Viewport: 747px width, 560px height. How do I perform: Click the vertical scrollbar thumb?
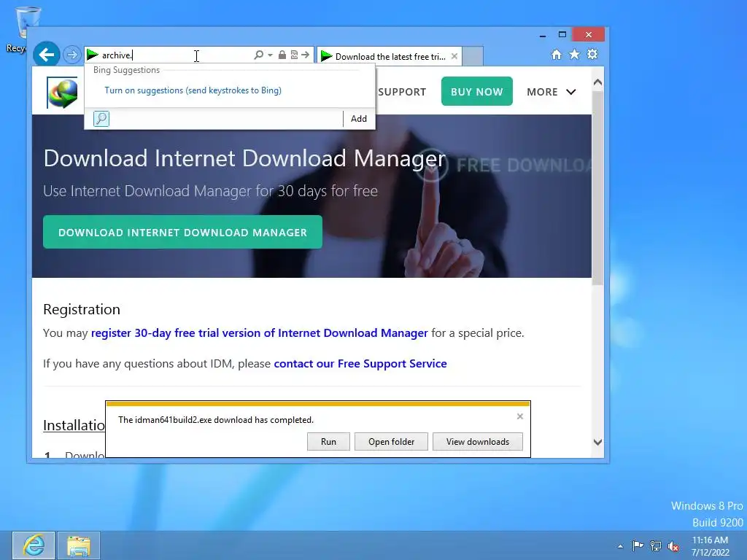click(x=598, y=188)
